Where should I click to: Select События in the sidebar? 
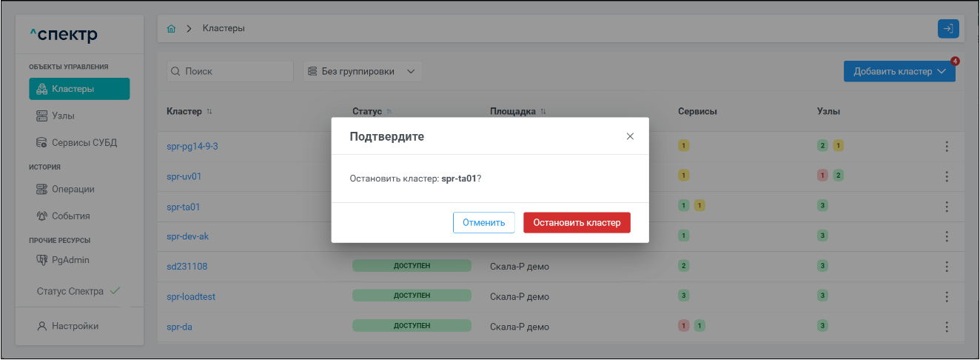click(70, 216)
